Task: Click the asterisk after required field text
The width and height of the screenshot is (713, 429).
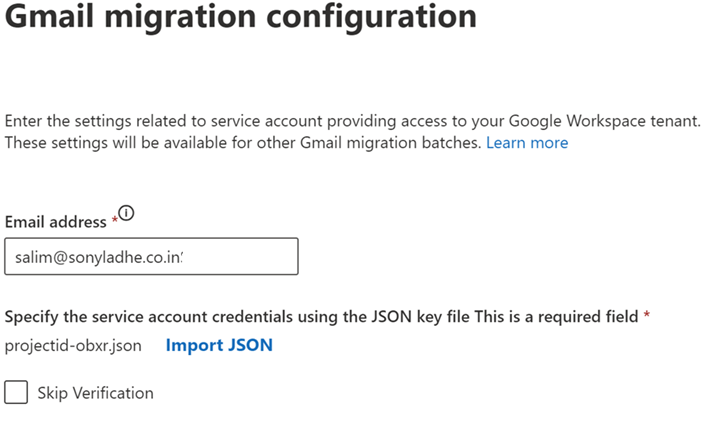Action: [x=647, y=316]
